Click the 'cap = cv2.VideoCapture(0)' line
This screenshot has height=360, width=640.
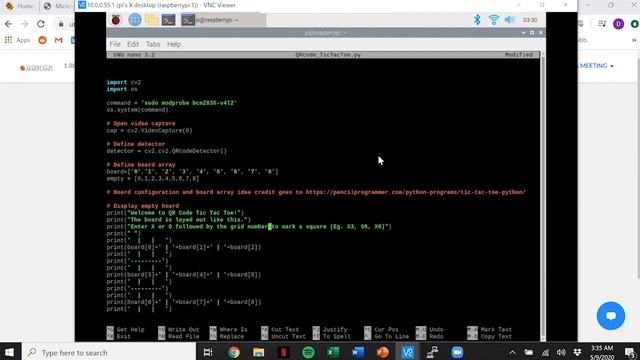pos(149,131)
